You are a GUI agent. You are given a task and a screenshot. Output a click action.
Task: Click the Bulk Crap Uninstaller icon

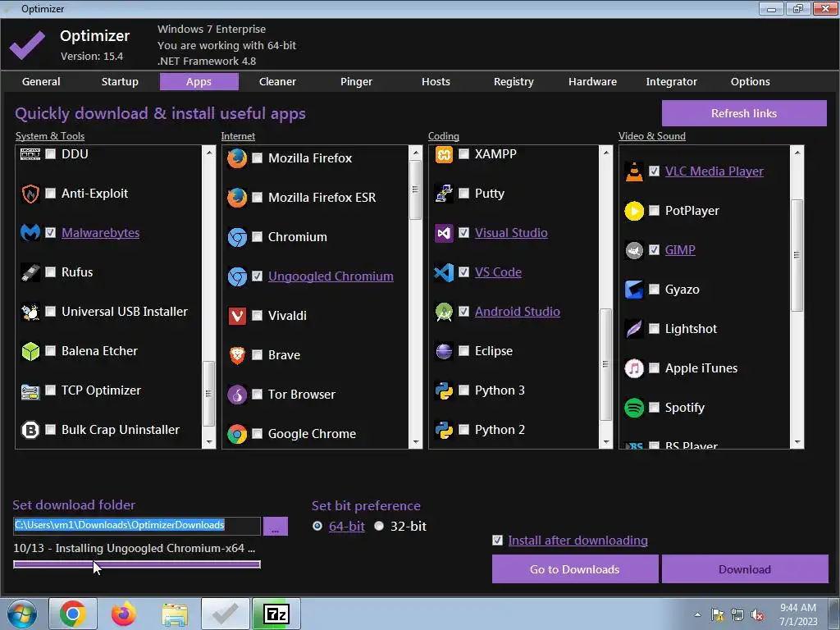(x=30, y=430)
